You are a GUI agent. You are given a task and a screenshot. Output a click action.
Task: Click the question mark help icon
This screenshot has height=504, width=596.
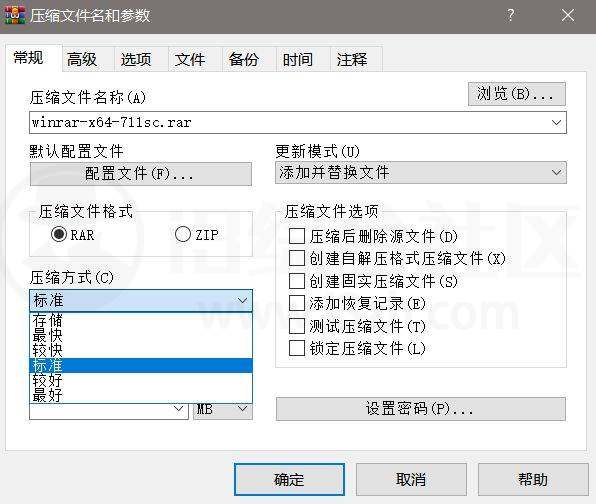[510, 15]
